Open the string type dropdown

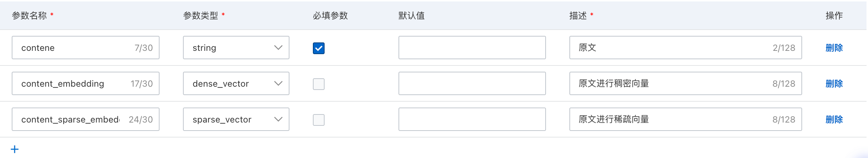coord(236,48)
